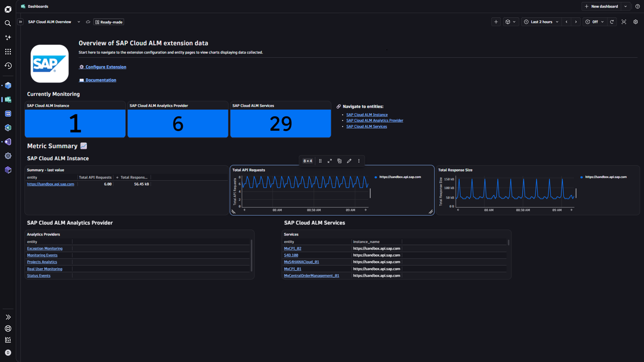Image resolution: width=644 pixels, height=362 pixels.
Task: Open dashboard settings gear icon
Action: pos(636,22)
